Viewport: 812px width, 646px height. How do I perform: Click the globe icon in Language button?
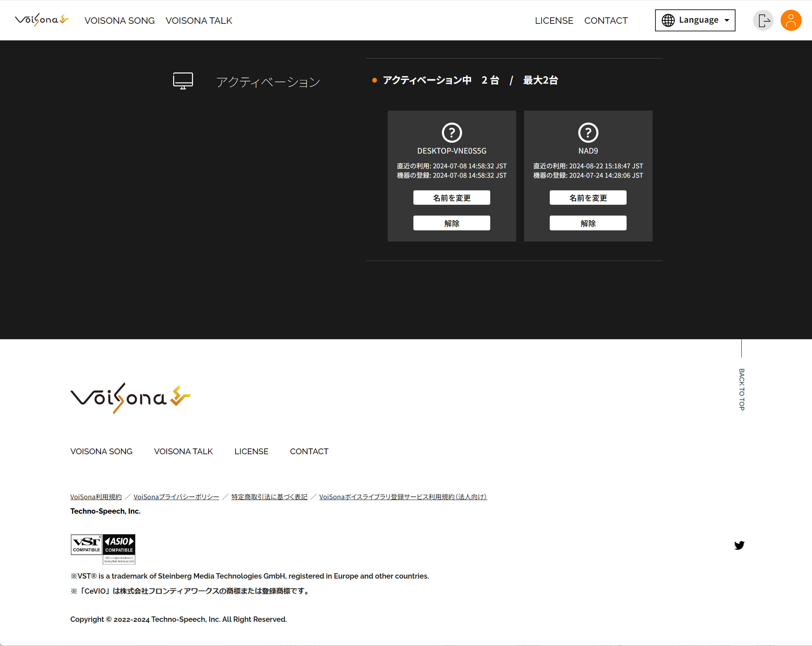[668, 20]
